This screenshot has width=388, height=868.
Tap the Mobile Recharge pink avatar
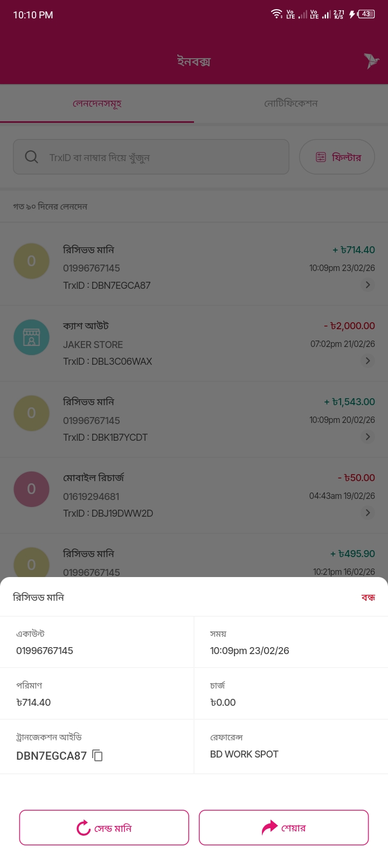pyautogui.click(x=31, y=489)
